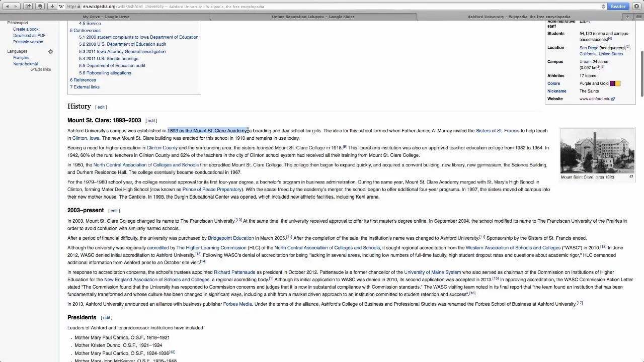Open 5.6 Robocalling allegations entry
Screen dimensions: 644x362
pos(105,73)
